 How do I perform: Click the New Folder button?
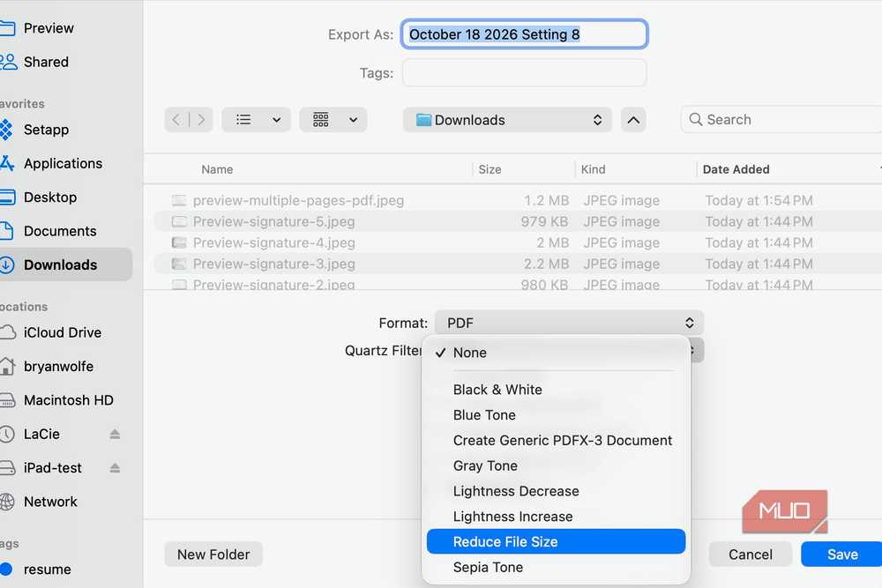click(x=213, y=555)
